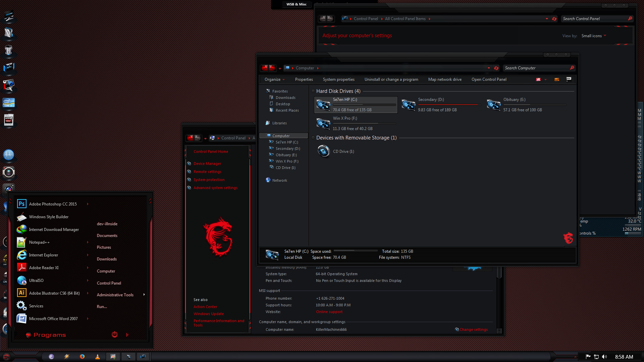644x362 pixels.
Task: Toggle MSI support phone number display
Action: 330,298
